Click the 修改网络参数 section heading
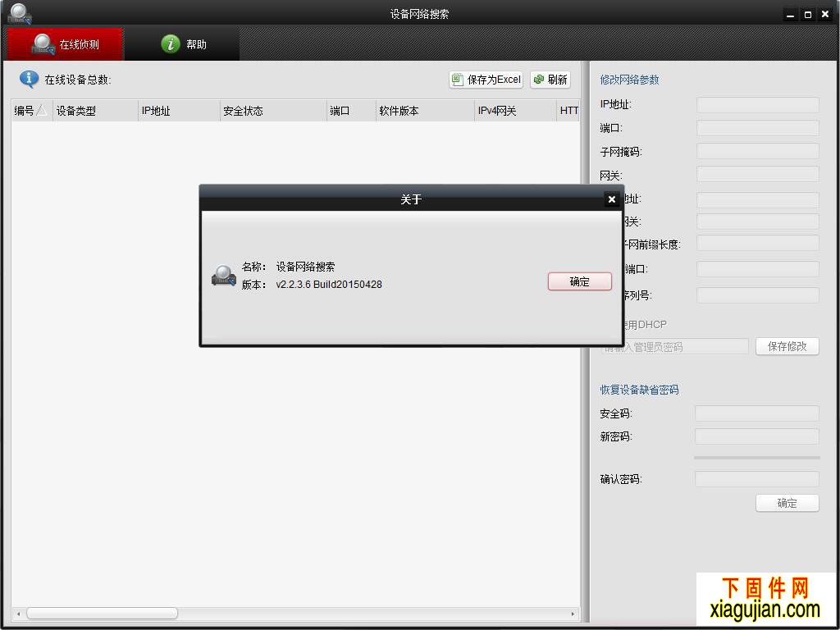 click(x=629, y=80)
